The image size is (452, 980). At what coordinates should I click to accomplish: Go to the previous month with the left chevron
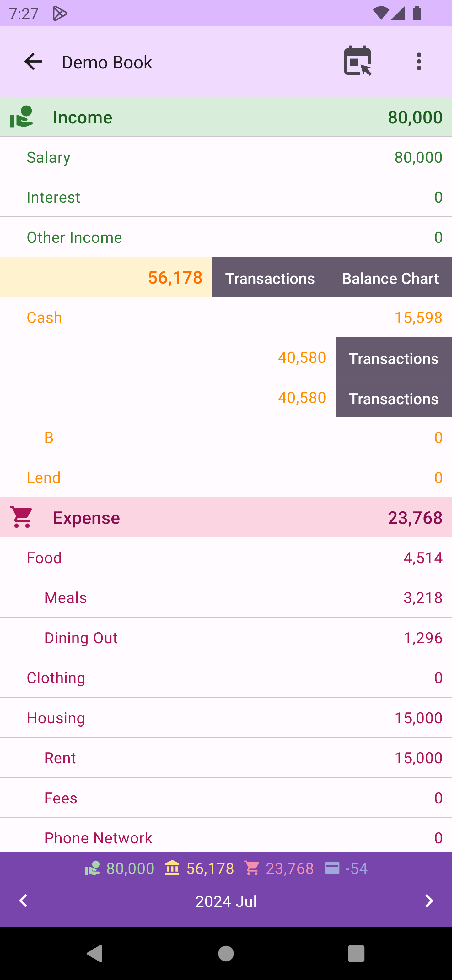coord(24,901)
